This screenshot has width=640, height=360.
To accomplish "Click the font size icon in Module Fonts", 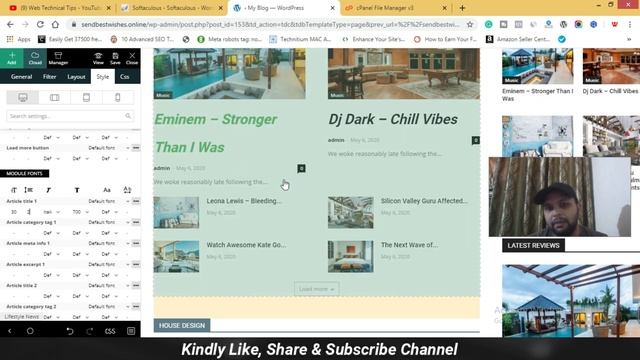I will [x=14, y=190].
